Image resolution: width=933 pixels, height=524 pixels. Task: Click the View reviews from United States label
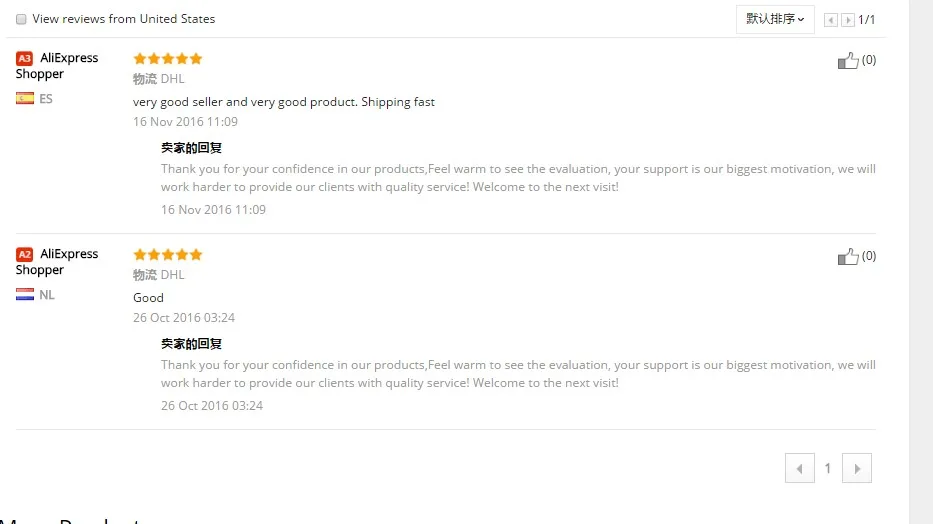124,19
